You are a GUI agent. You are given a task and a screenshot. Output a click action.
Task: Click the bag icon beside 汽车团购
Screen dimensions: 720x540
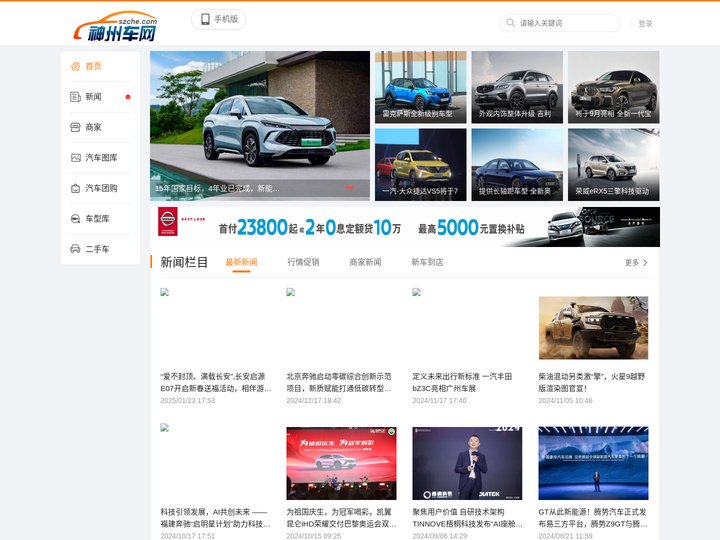[75, 188]
